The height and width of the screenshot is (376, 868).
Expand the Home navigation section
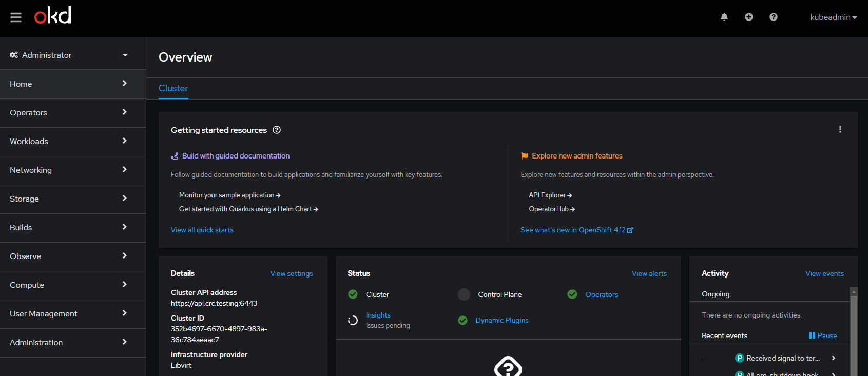[x=73, y=84]
